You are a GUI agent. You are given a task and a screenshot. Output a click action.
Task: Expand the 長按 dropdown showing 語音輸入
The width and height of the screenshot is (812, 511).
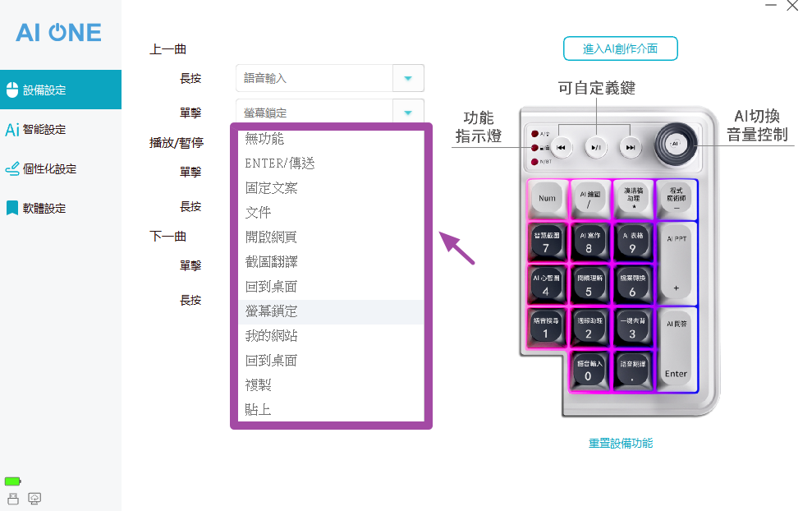tap(407, 78)
